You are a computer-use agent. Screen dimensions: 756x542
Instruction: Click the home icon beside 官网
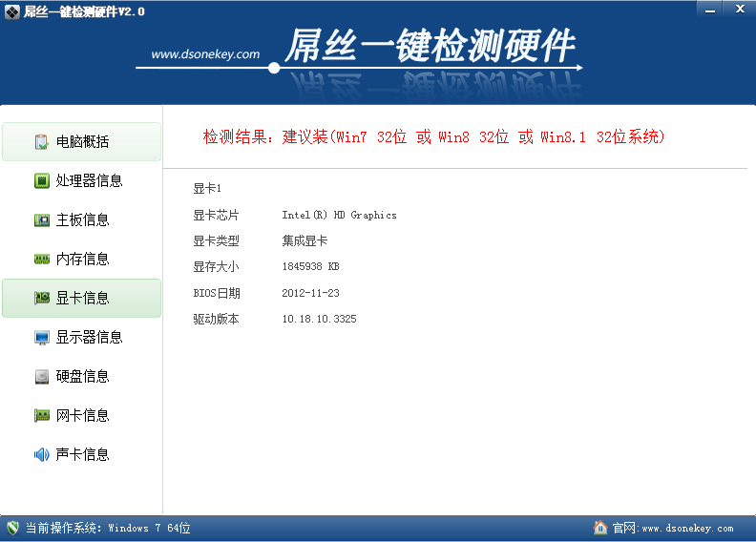600,528
